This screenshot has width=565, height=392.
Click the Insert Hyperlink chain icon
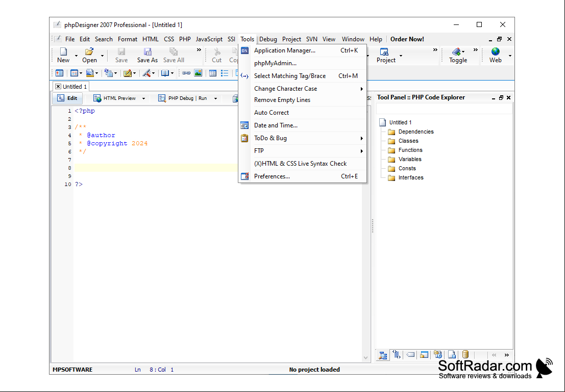[x=186, y=73]
